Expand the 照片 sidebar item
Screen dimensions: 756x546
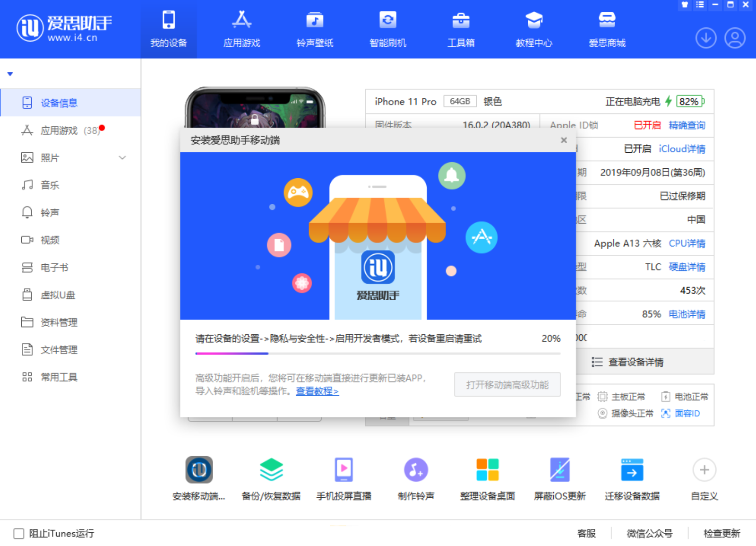pos(122,157)
